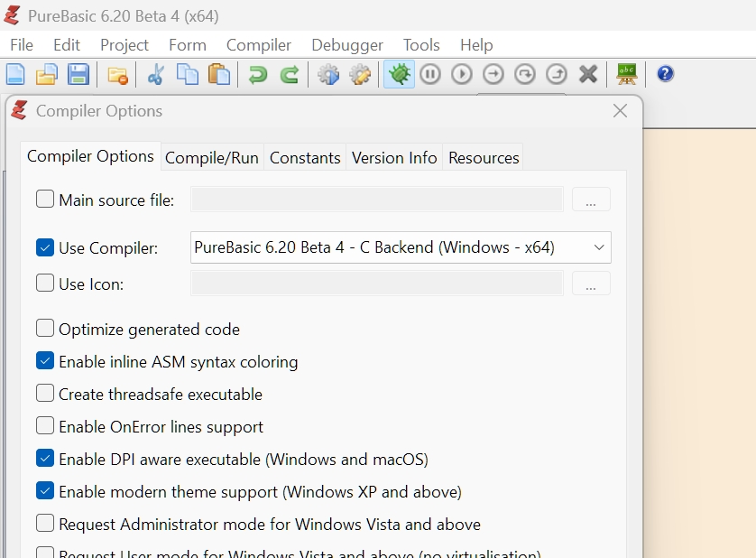Click the green Undo arrow icon

(x=258, y=75)
